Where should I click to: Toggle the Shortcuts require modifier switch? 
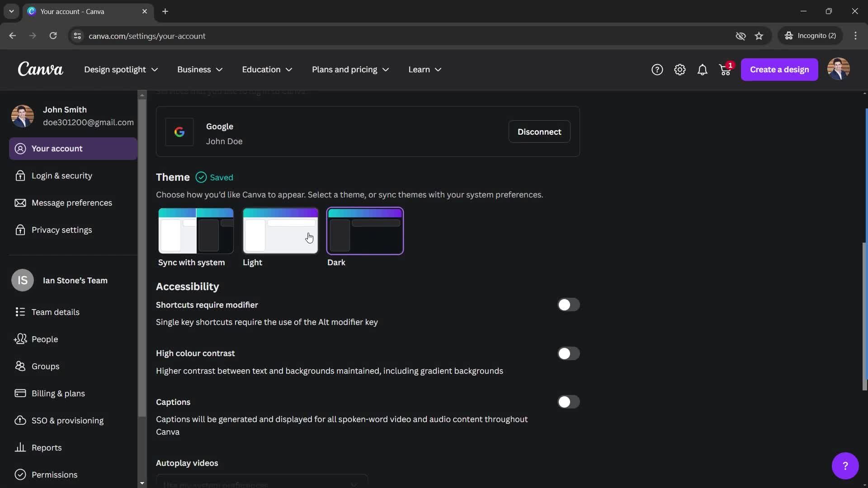pyautogui.click(x=568, y=305)
